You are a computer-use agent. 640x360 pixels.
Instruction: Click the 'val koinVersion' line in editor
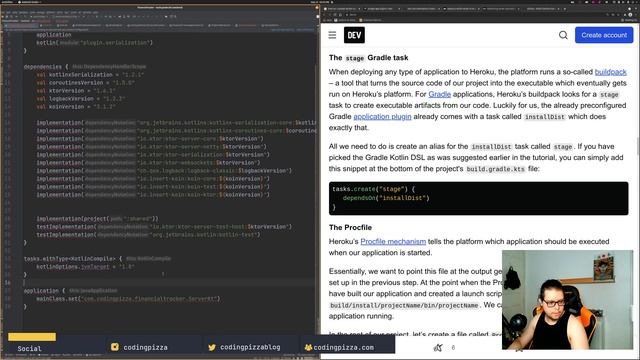tap(76, 107)
